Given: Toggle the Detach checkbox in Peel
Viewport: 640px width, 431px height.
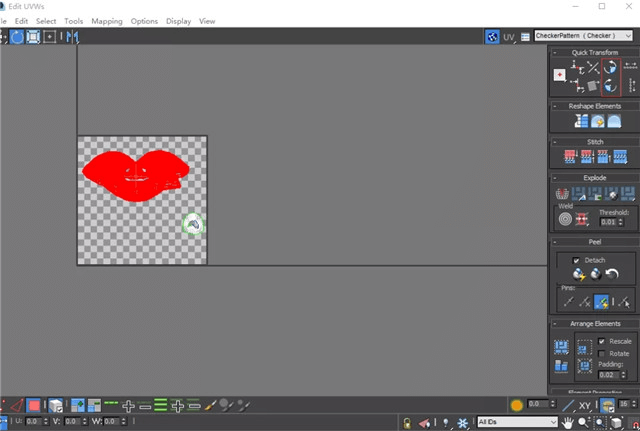Looking at the screenshot, I should click(x=576, y=260).
